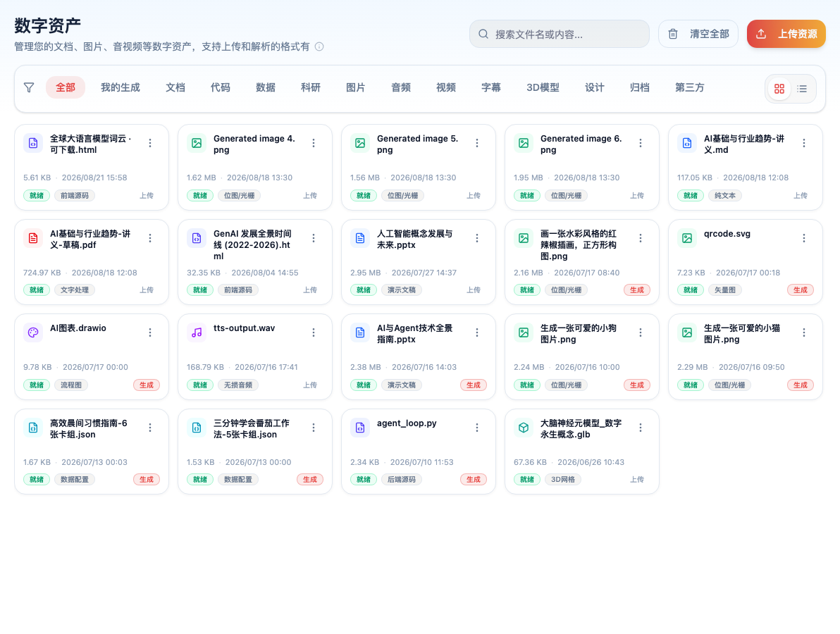Click red PDF icon of 讲义-草稿.pdf

pyautogui.click(x=33, y=238)
